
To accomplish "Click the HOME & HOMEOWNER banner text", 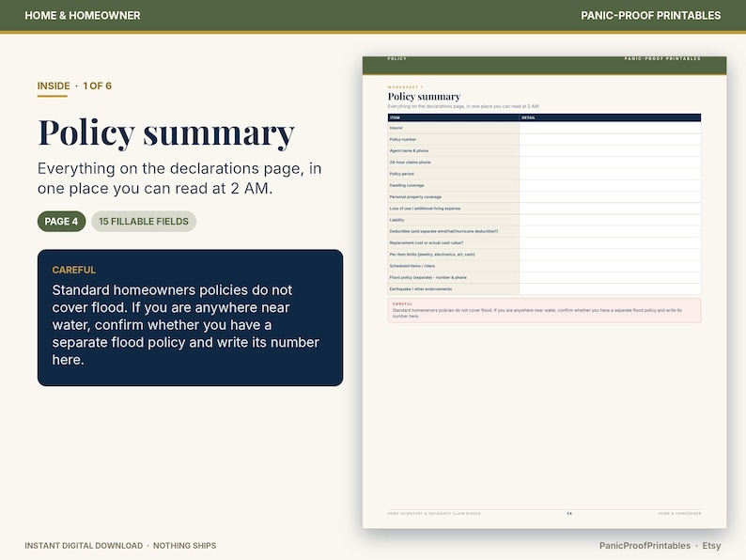I will pos(83,16).
